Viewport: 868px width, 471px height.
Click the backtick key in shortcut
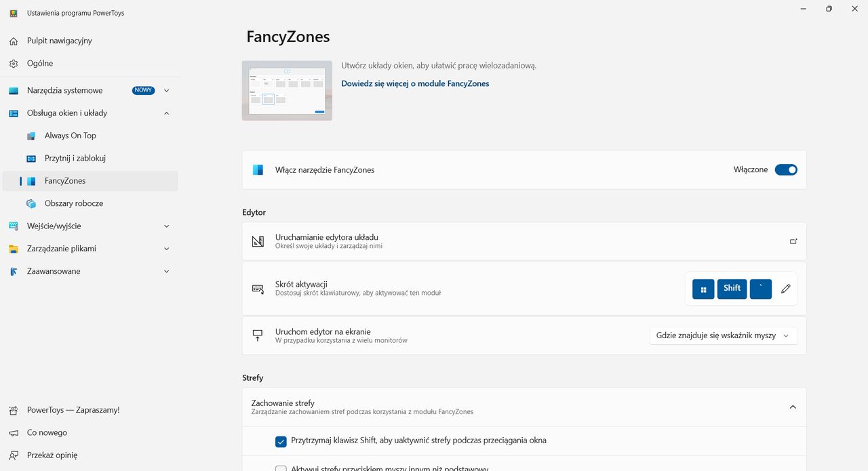pyautogui.click(x=761, y=289)
